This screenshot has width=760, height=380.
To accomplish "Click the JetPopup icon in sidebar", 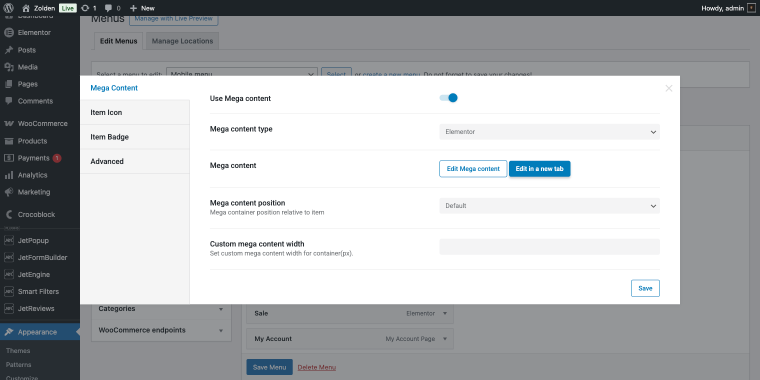I will point(9,240).
